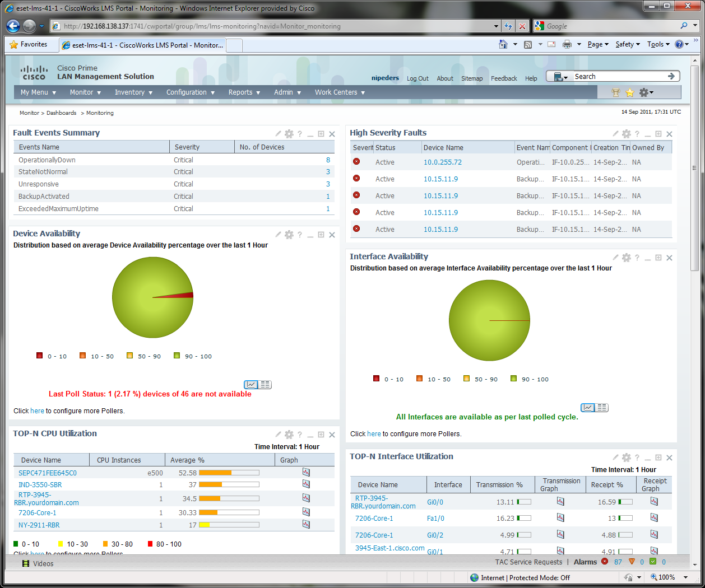Viewport: 705px width, 588px height.
Task: Open device link 10.0.255.72
Action: (443, 162)
